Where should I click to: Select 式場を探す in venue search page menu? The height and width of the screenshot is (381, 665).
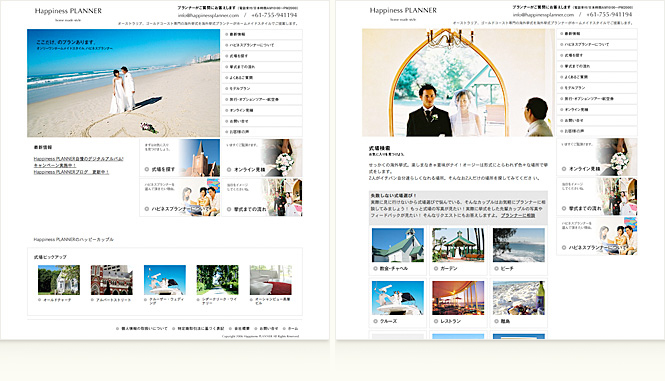(597, 56)
